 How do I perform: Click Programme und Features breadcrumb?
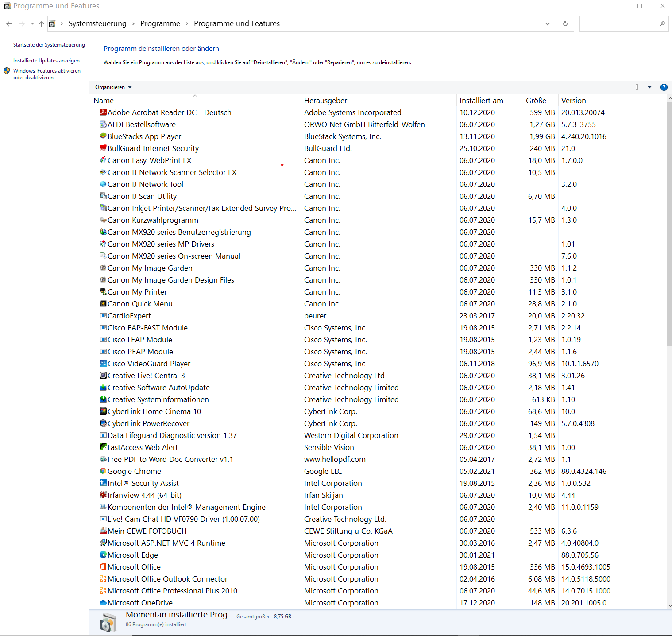[237, 24]
